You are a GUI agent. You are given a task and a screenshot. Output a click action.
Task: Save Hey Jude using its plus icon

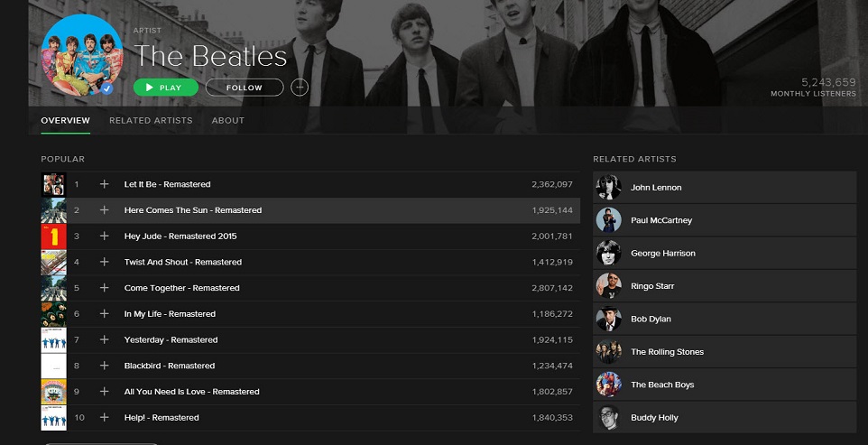pyautogui.click(x=104, y=236)
